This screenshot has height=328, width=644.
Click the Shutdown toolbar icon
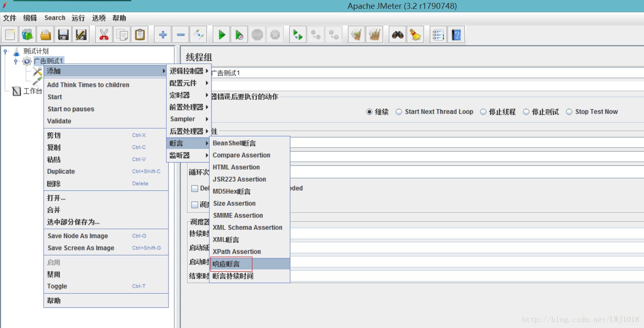(275, 34)
